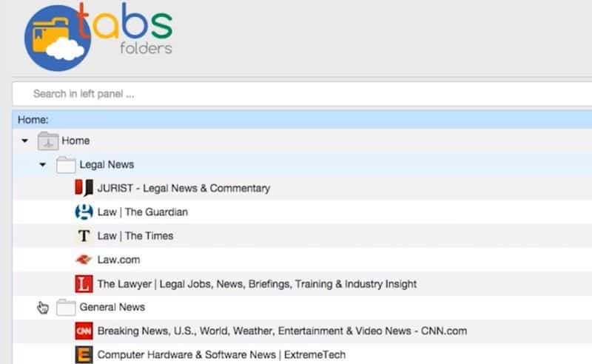Click the Legal News folder icon
Image resolution: width=592 pixels, height=364 pixels.
[66, 165]
